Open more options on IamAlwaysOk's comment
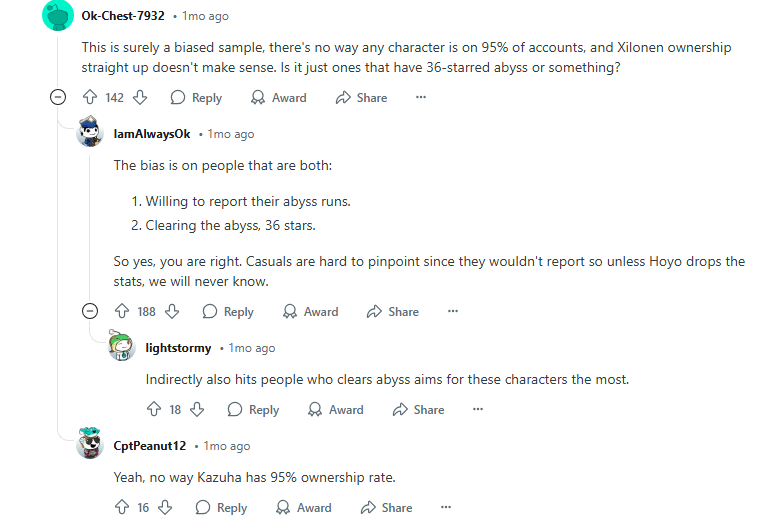 click(453, 312)
